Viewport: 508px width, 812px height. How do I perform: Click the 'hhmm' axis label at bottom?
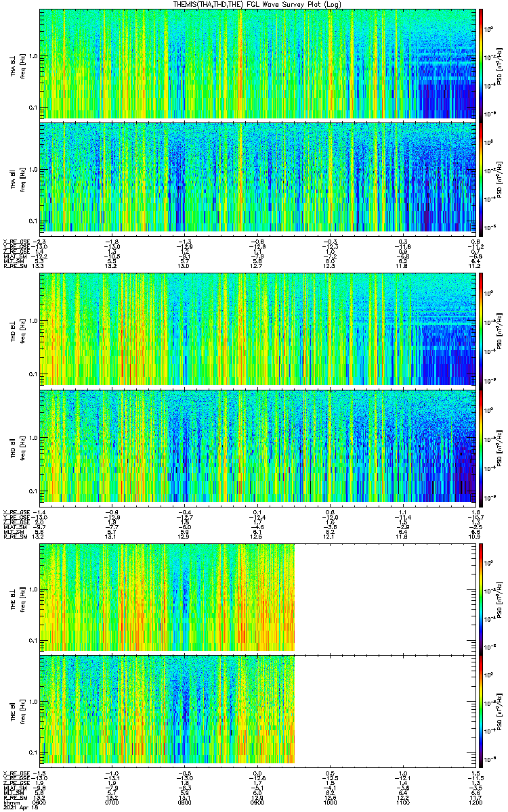click(x=10, y=802)
